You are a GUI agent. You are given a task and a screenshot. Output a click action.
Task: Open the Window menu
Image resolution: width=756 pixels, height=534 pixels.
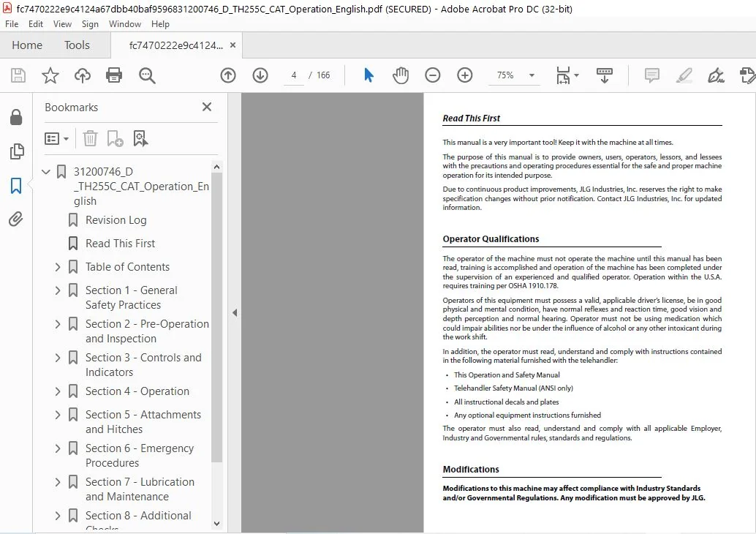tap(125, 23)
